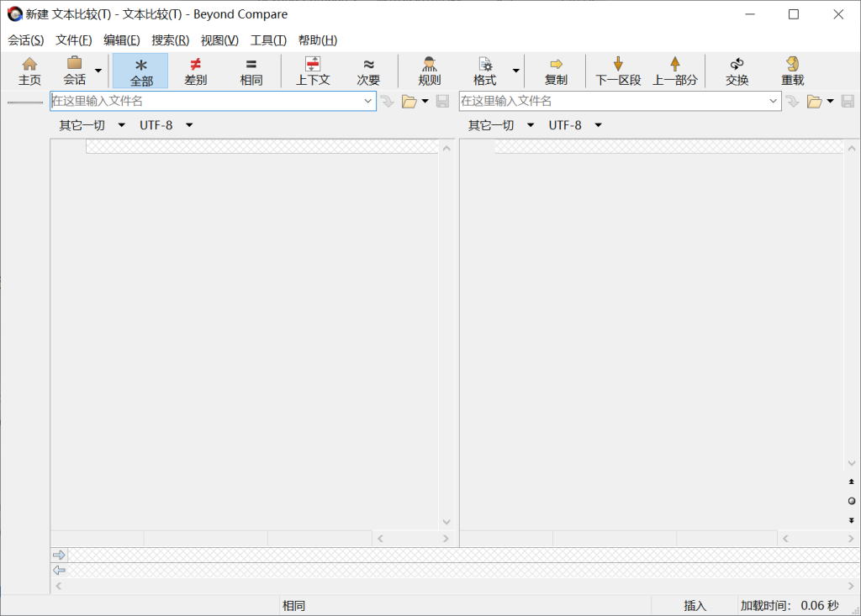The image size is (861, 616).
Task: Open the 会话 briefcase toolbar button
Action: pos(74,71)
